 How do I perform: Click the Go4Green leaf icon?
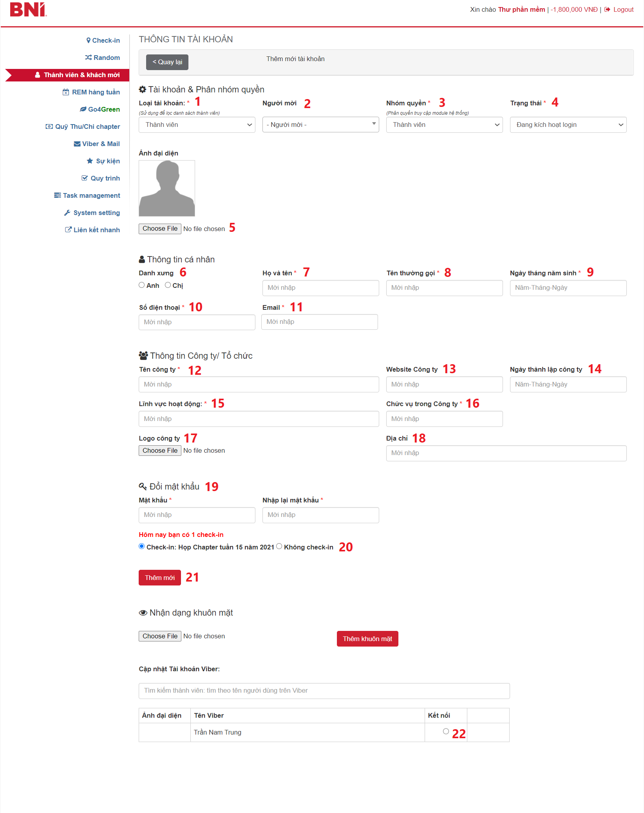coord(83,109)
